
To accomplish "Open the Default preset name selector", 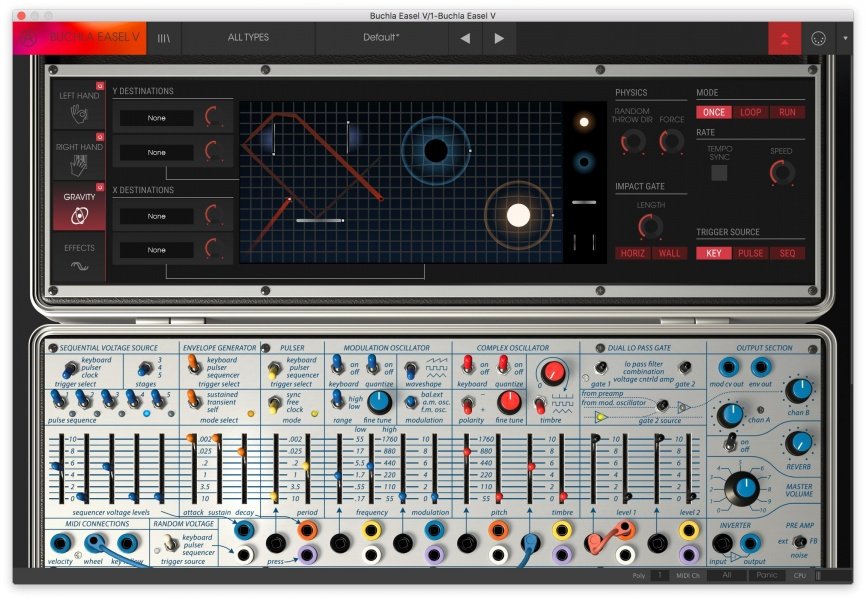I will (381, 38).
